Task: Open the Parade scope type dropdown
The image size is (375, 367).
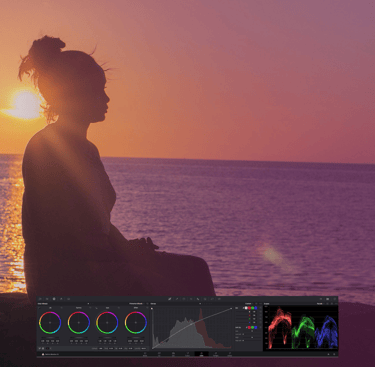Action: pyautogui.click(x=320, y=304)
